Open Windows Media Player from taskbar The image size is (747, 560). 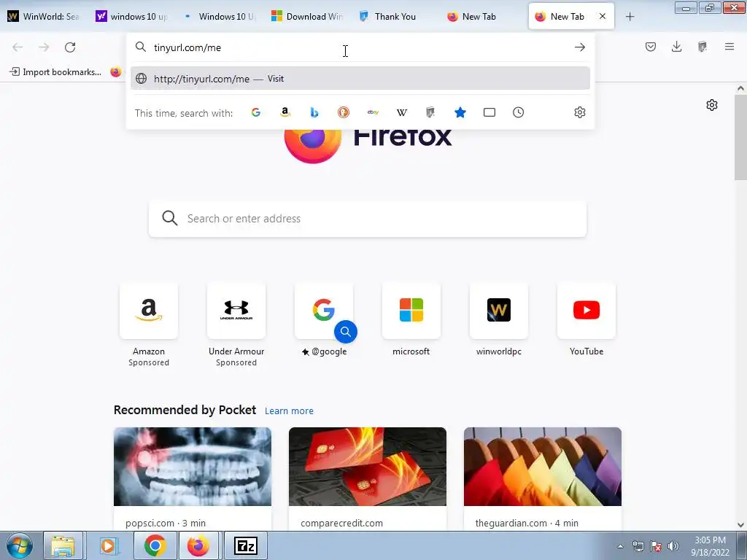(108, 545)
